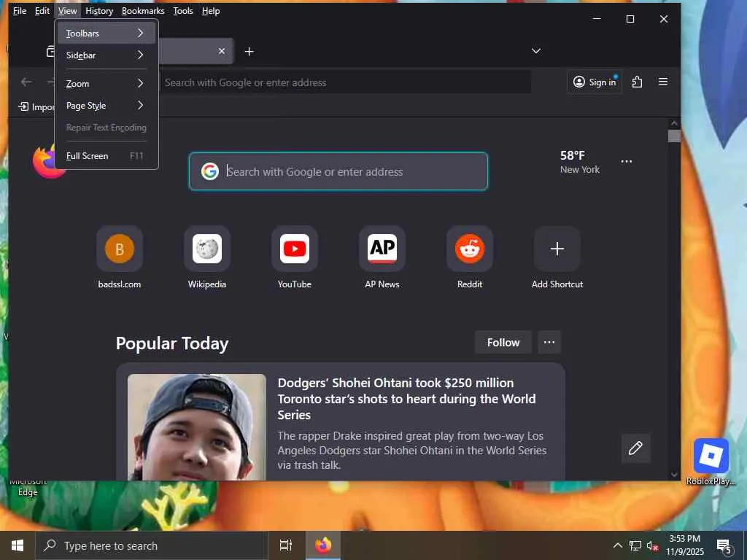Open the Help menu
Viewport: 747px width, 560px height.
click(x=211, y=10)
